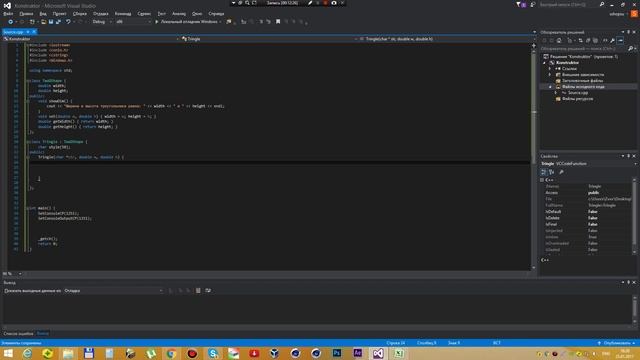
Task: Start the Local Windows Debugger
Action: (188, 22)
